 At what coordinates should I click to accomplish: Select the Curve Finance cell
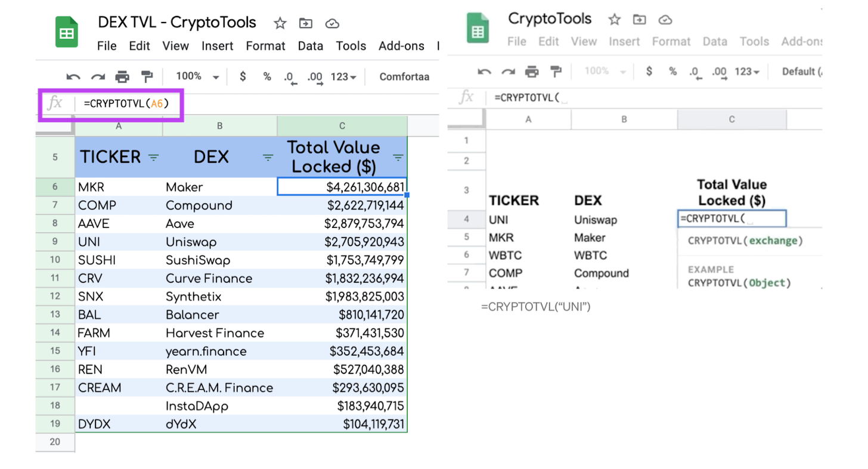tap(220, 278)
